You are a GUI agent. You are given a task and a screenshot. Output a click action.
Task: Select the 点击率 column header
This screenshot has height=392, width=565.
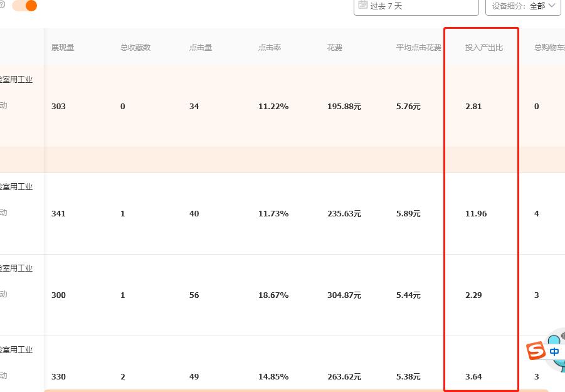269,46
